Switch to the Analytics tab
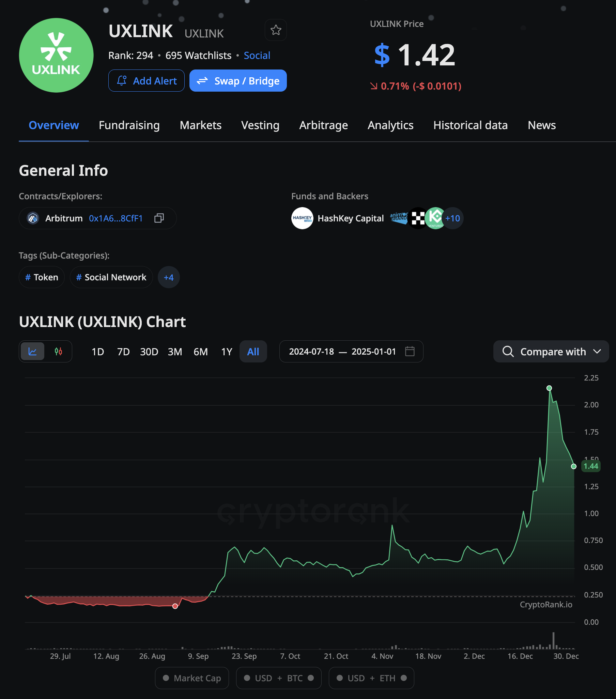This screenshot has width=616, height=699. [x=390, y=125]
